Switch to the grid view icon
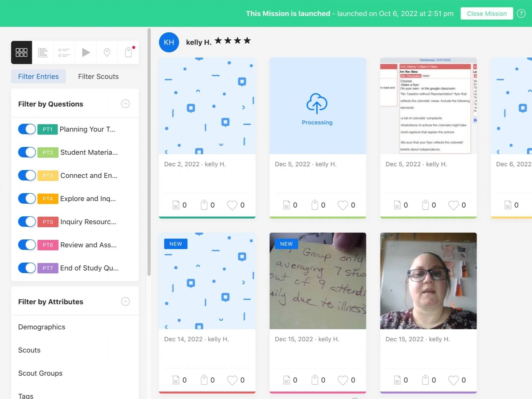Viewport: 532px width, 399px height. pyautogui.click(x=22, y=52)
